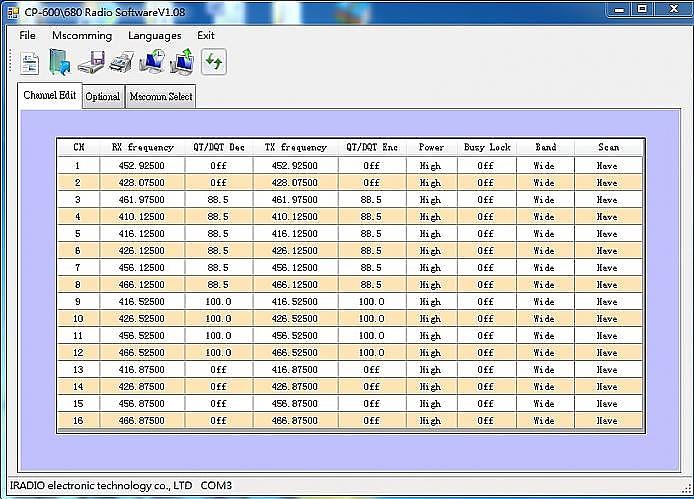Click the CH column header
This screenshot has width=694, height=499.
[79, 147]
